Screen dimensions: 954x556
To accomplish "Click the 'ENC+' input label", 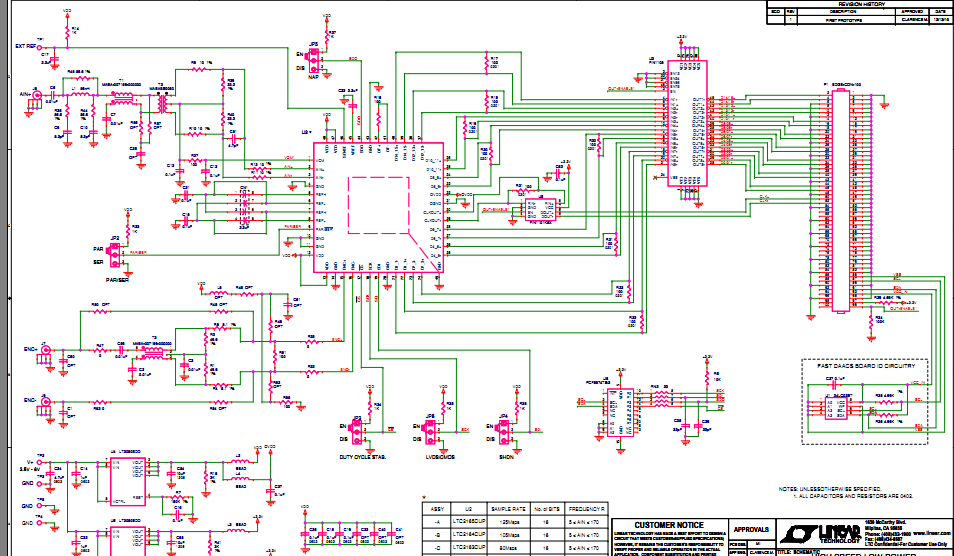I will 30,350.
